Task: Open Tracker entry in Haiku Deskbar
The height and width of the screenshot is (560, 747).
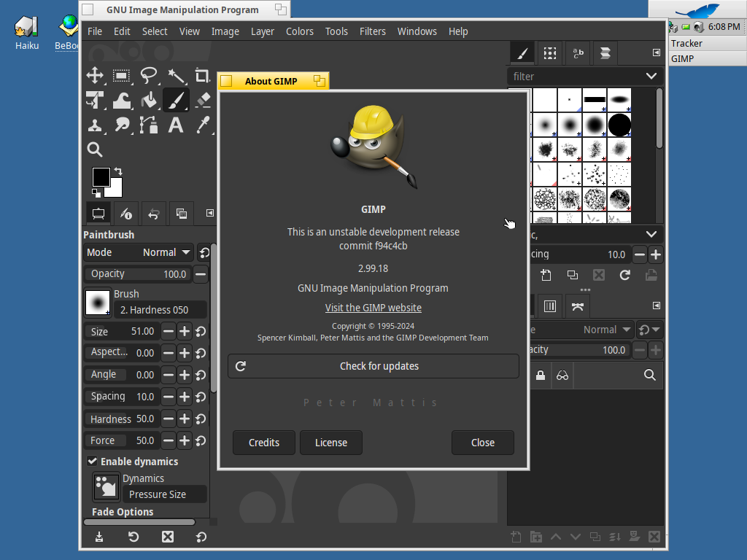Action: click(x=707, y=43)
